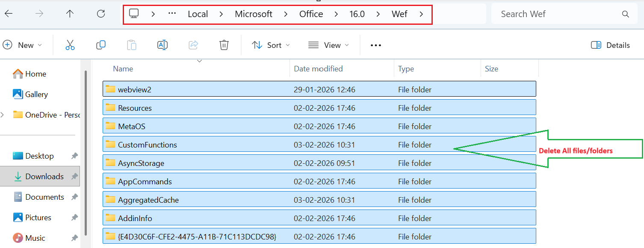
Task: Click AsyncStorage date 02-02-2026 09:51
Action: (x=325, y=163)
